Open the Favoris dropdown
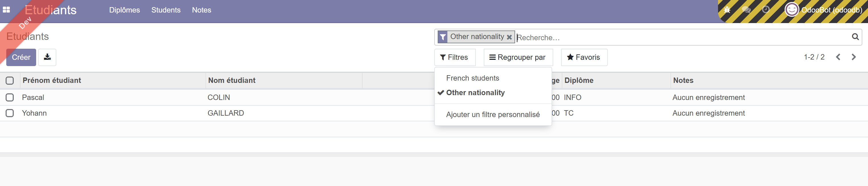This screenshot has height=186, width=868. coord(584,57)
